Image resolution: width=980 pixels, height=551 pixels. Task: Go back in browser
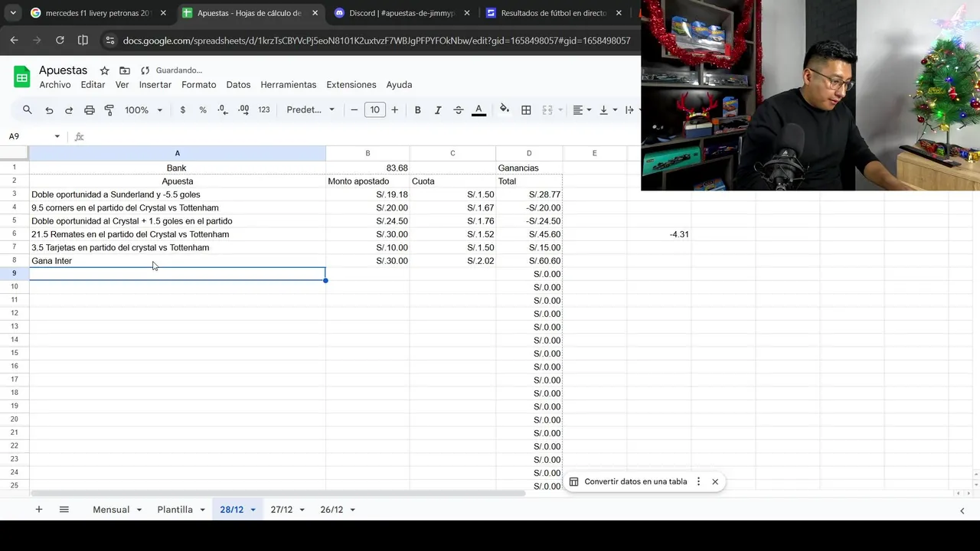[x=14, y=40]
